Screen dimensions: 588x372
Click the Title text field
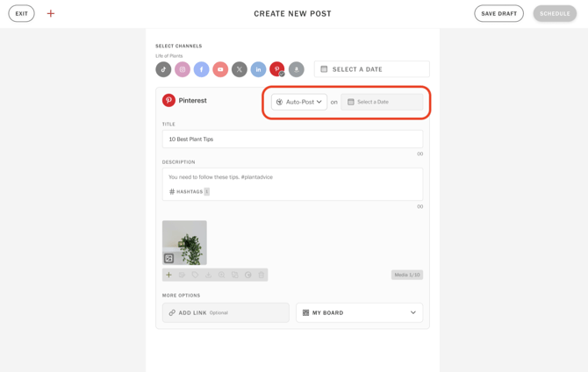[x=292, y=139]
